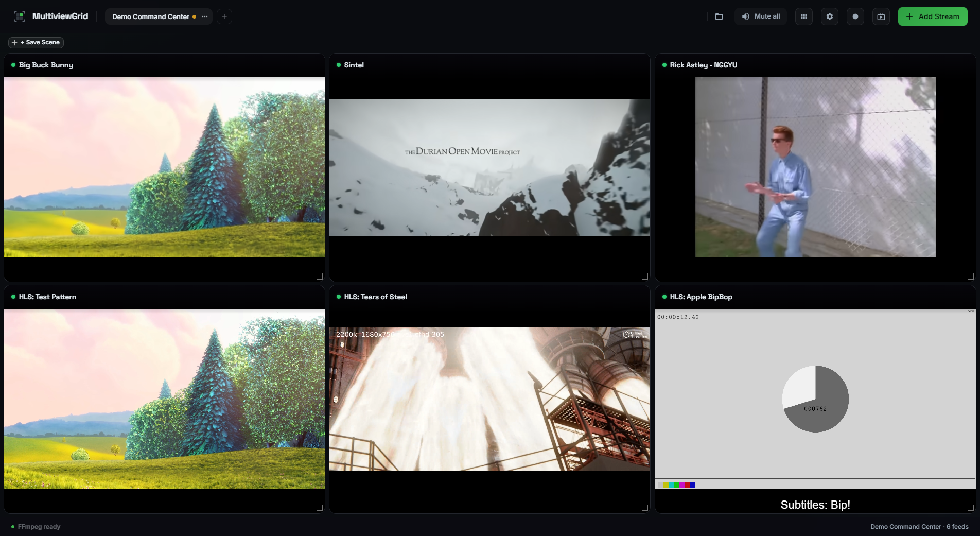Image resolution: width=980 pixels, height=536 pixels.
Task: Click the Big Buck Bunny stream title
Action: tap(46, 65)
